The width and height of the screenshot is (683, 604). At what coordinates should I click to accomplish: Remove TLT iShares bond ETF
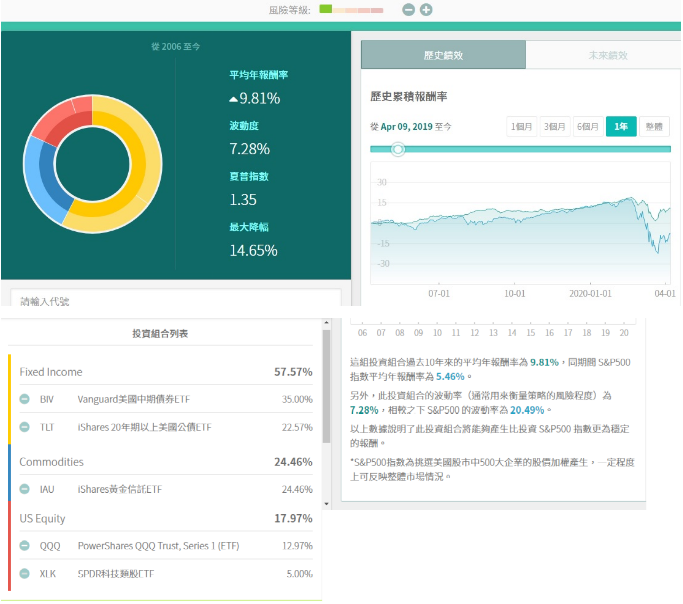(24, 427)
